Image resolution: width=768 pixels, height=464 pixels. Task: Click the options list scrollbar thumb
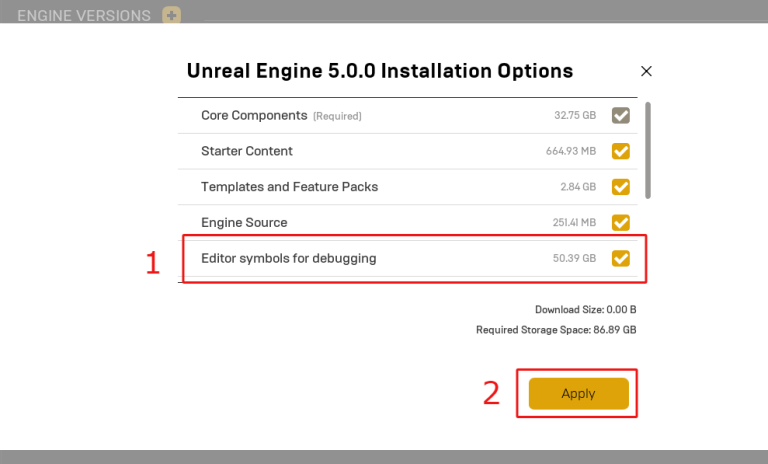[x=648, y=150]
